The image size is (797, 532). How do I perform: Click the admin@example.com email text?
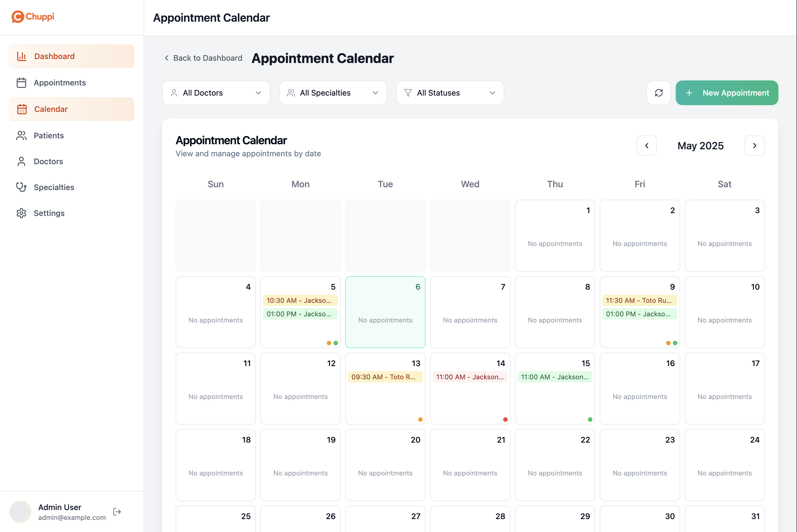[72, 517]
